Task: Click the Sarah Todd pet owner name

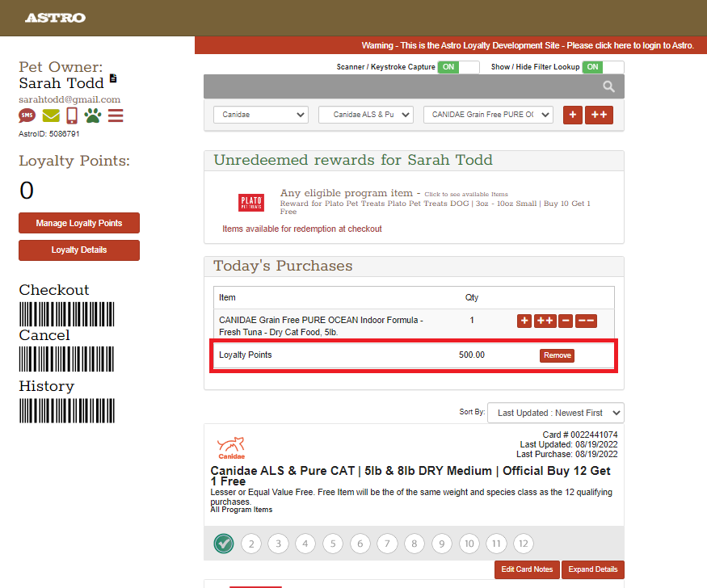Action: tap(61, 83)
